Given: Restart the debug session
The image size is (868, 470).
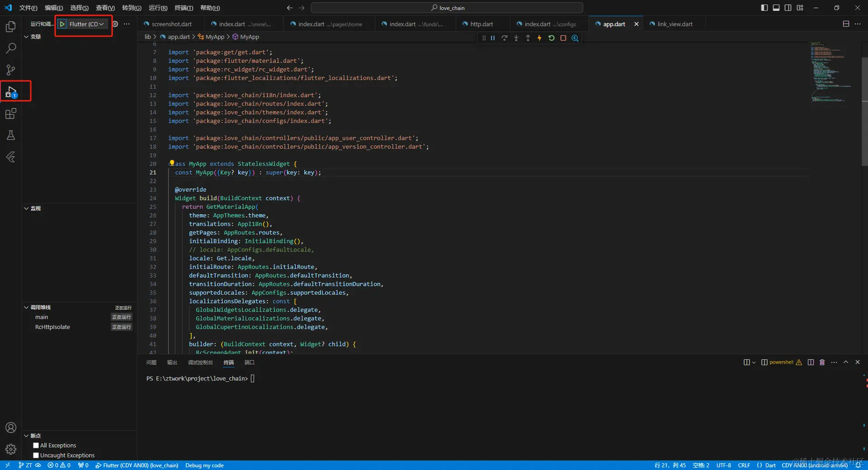Looking at the screenshot, I should pos(552,38).
